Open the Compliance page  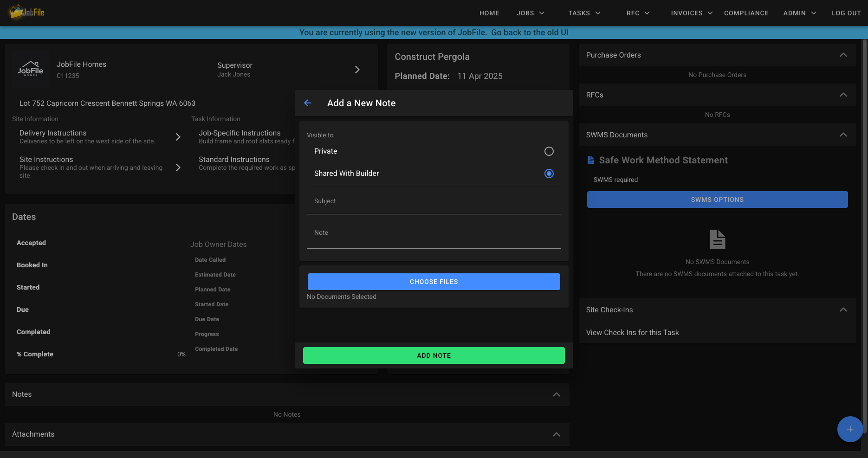click(746, 13)
